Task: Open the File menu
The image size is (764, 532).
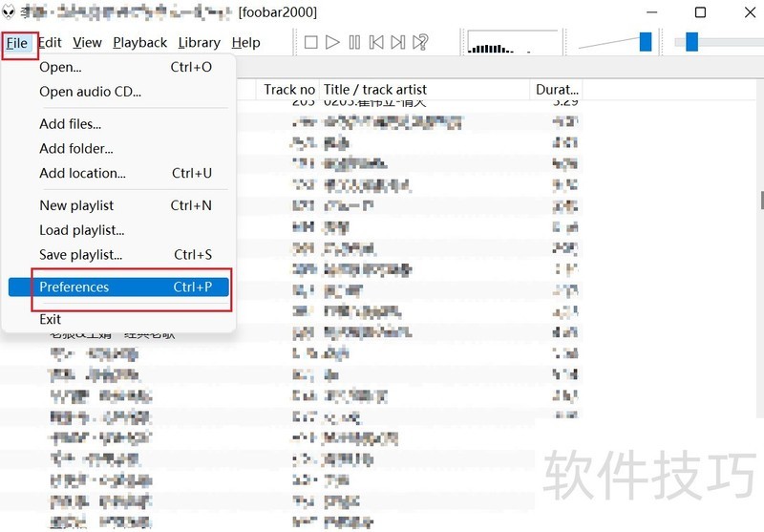Action: tap(17, 43)
